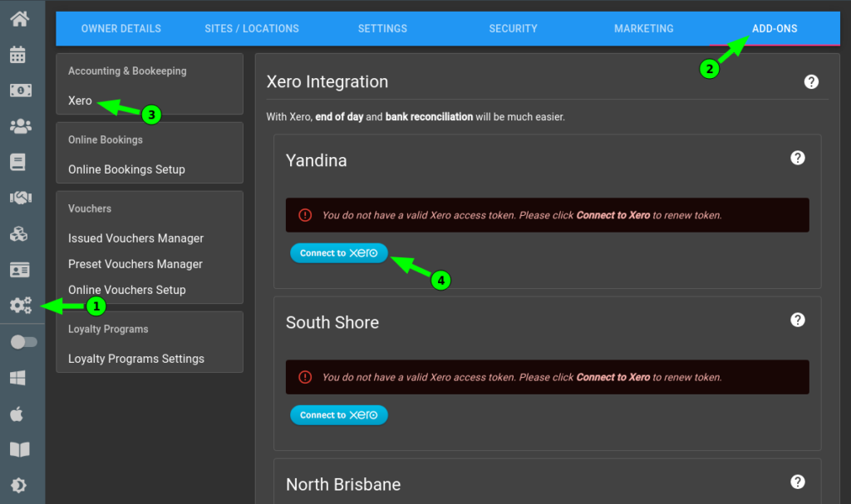Open the handshake icon in sidebar
The height and width of the screenshot is (504, 851).
click(21, 198)
